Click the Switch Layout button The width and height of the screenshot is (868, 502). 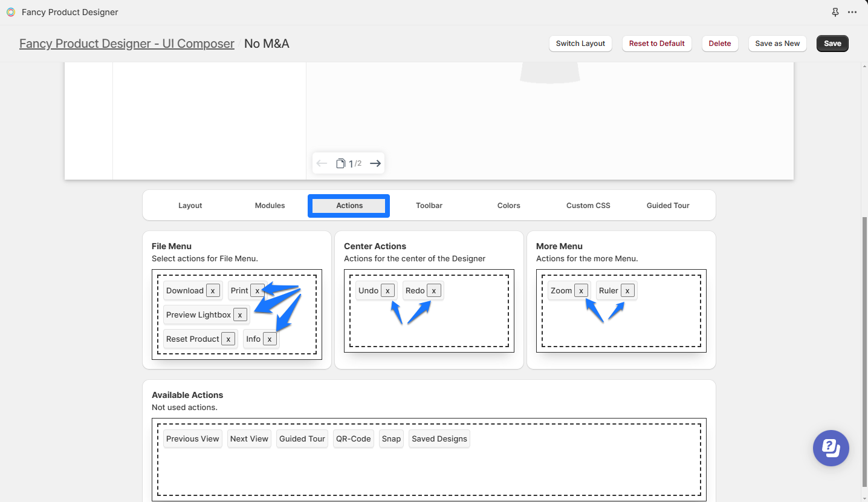coord(580,44)
